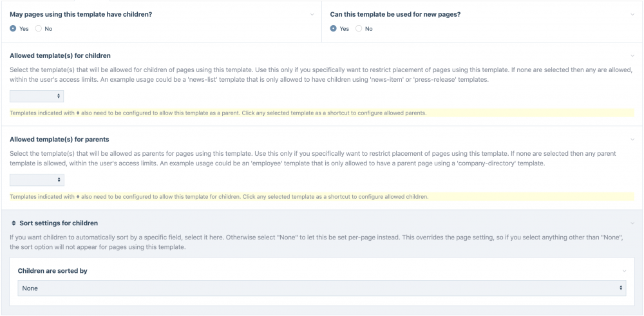
Task: Click "Allowed template(s) for parents" heading
Action: [59, 140]
